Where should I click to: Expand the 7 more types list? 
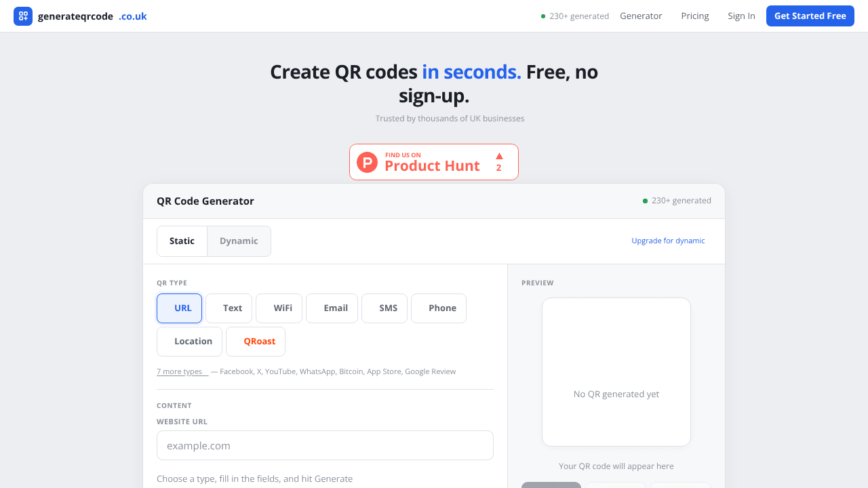click(x=182, y=371)
